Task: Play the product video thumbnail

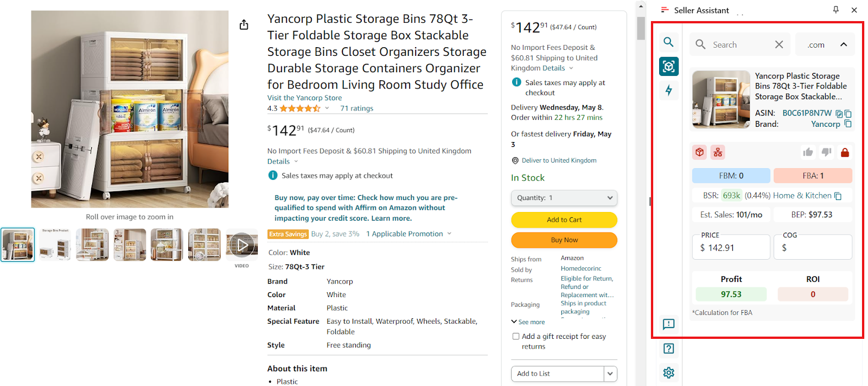Action: (x=241, y=245)
